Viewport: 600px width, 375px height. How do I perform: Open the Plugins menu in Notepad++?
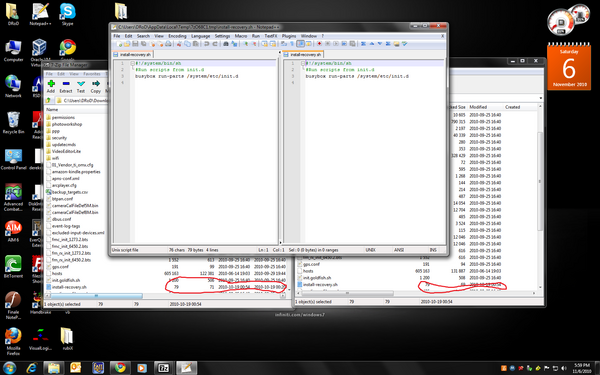(289, 36)
